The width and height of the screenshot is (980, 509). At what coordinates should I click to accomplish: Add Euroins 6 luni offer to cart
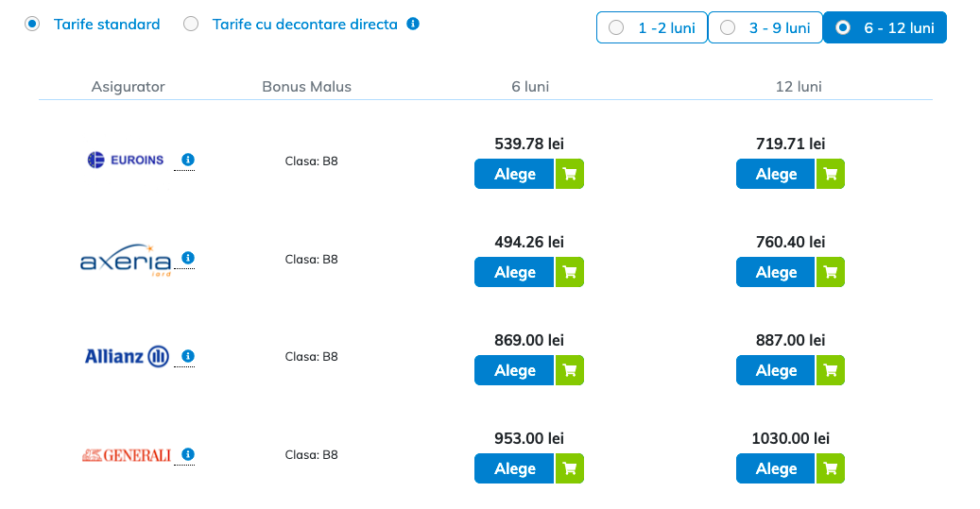pyautogui.click(x=569, y=174)
